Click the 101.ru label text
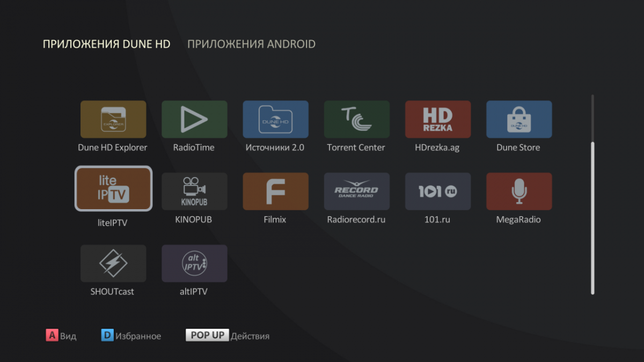 click(438, 219)
